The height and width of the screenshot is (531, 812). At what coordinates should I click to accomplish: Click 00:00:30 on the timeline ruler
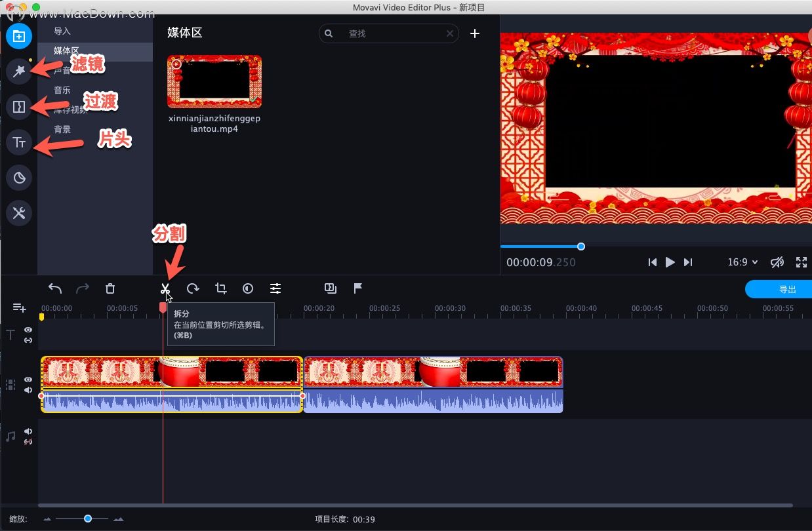click(450, 308)
